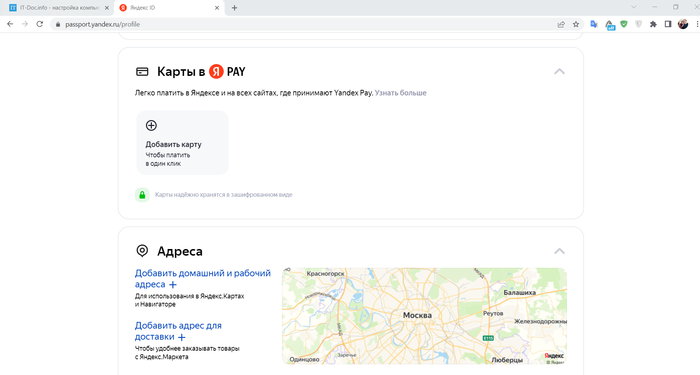Toggle the browser side panel icon

(668, 24)
